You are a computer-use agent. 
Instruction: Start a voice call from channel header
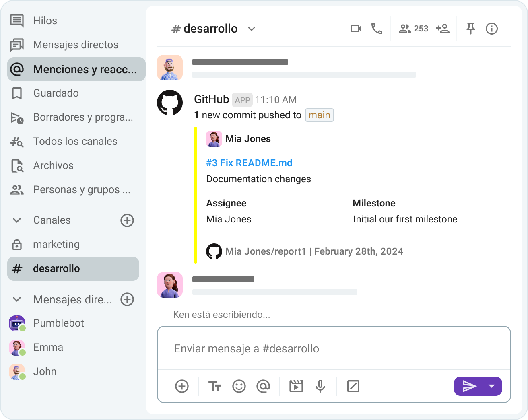pyautogui.click(x=377, y=29)
